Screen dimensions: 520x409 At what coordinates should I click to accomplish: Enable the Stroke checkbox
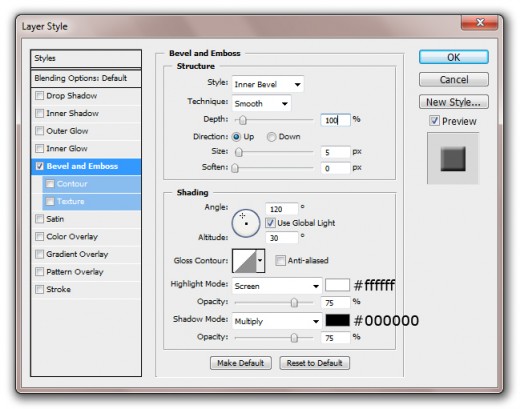pyautogui.click(x=39, y=289)
